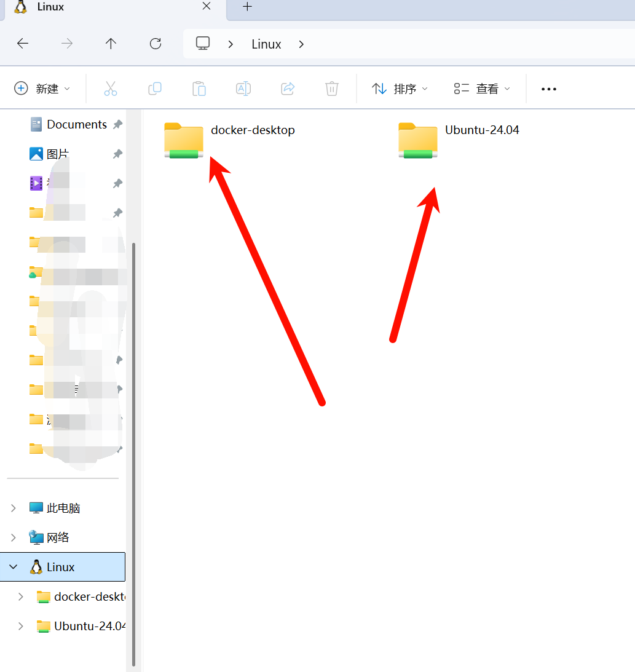Select 图片 in quick access

[x=49, y=154]
